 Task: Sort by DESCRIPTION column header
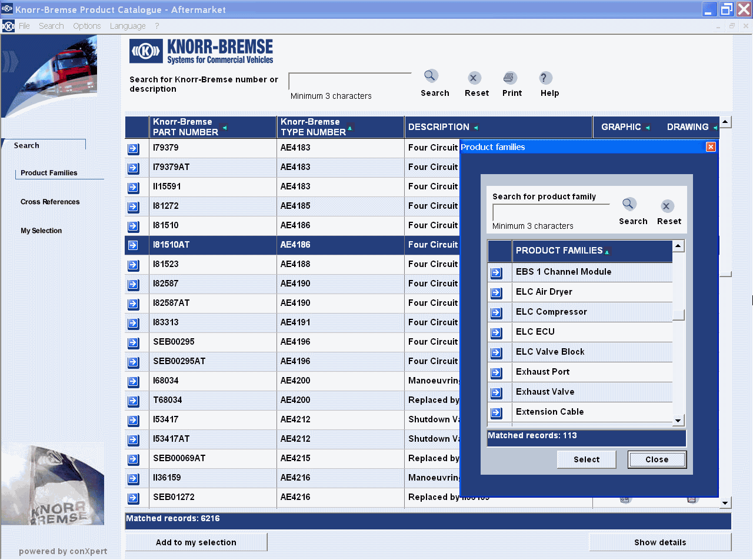coord(498,127)
